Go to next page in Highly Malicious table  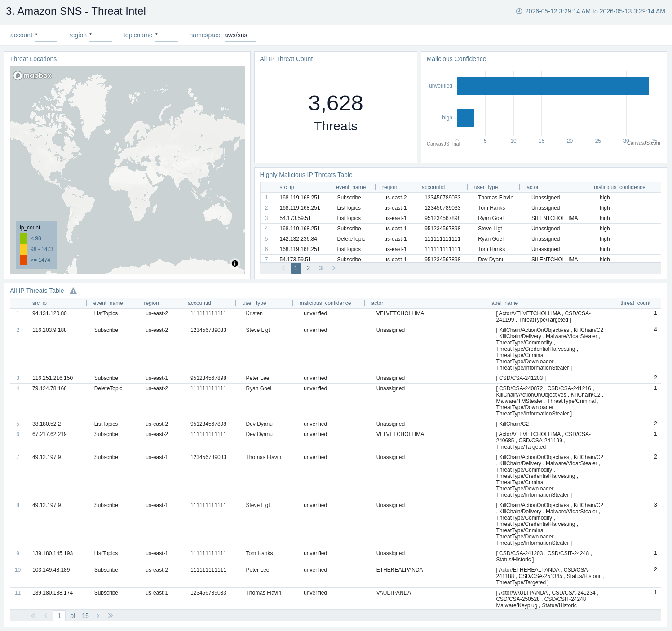click(x=334, y=268)
